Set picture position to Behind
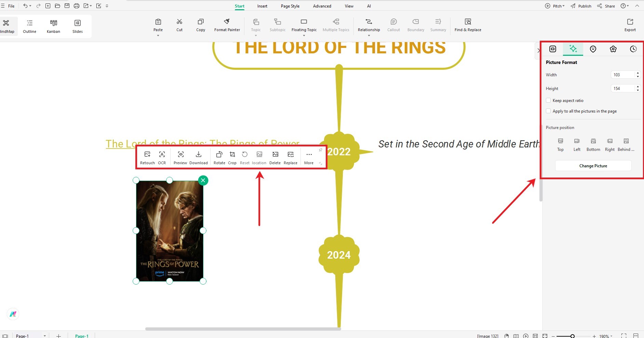This screenshot has height=338, width=644. click(x=626, y=145)
